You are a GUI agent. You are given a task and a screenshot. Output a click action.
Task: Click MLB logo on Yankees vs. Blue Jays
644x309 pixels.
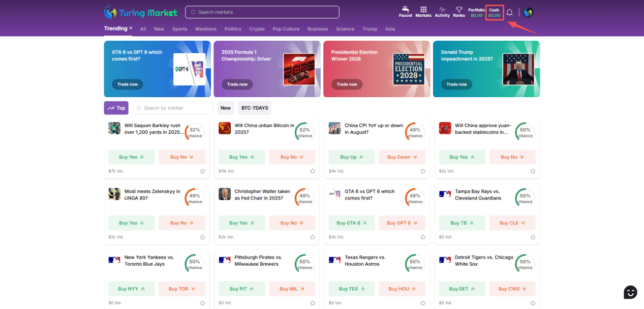[x=114, y=260]
